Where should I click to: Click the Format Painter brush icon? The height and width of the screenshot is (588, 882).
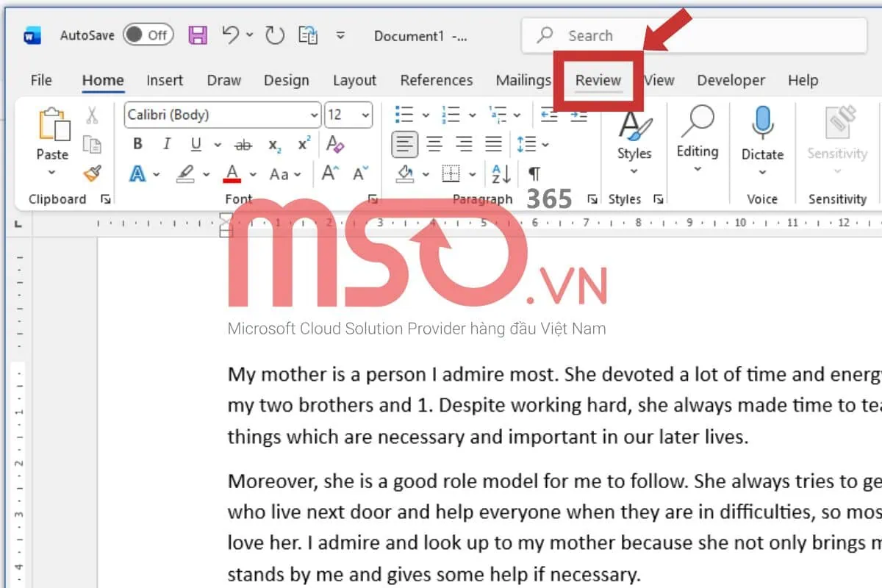[x=92, y=173]
